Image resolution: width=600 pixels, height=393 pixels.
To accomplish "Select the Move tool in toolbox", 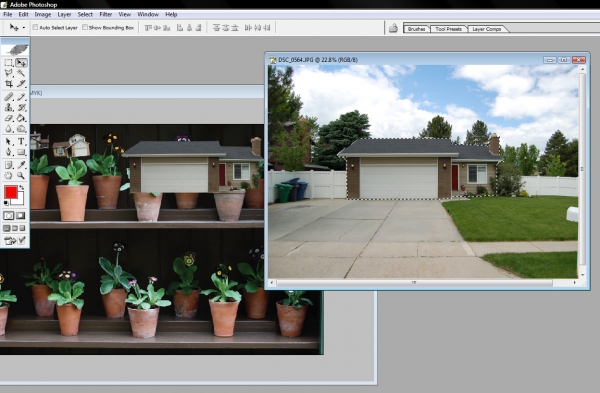I will point(21,62).
